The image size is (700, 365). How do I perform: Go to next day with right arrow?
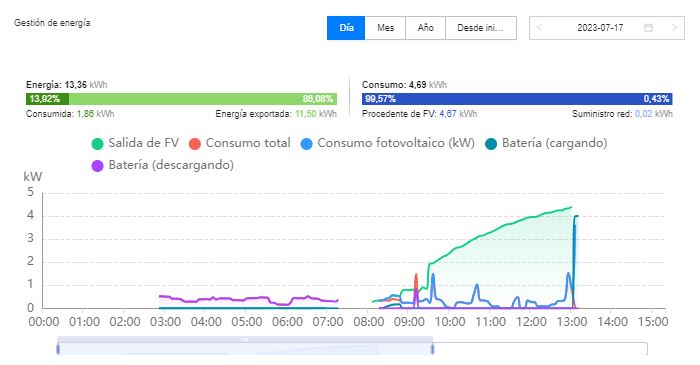click(674, 28)
